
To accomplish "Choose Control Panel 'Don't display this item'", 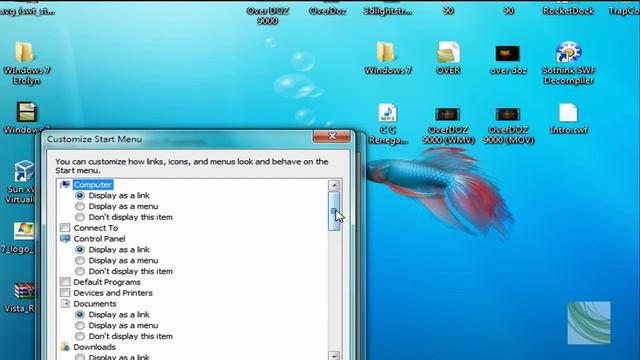I will pos(80,271).
